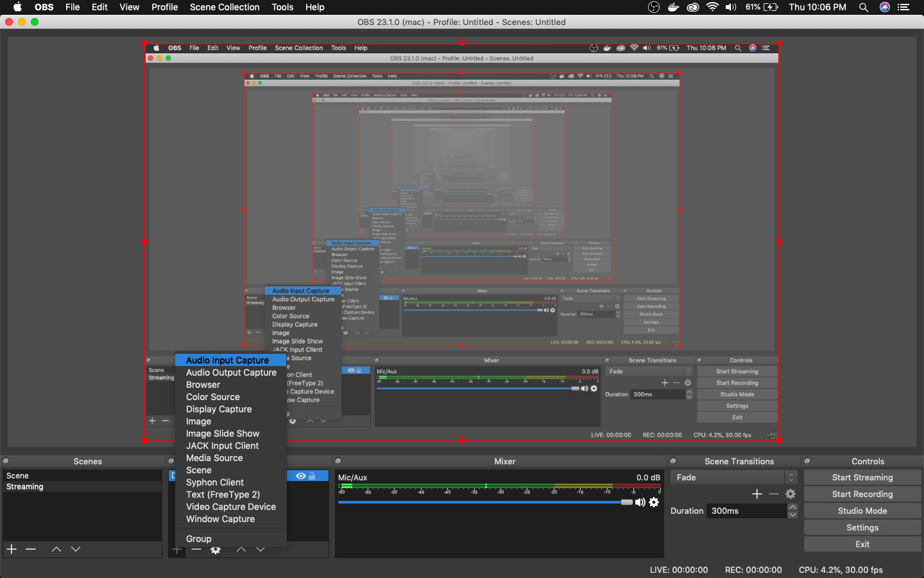Open the Scene Collection menu

coord(225,7)
